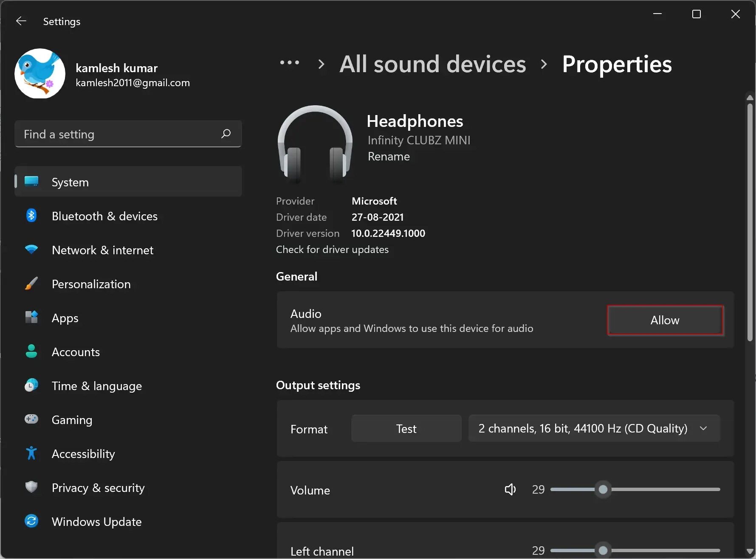Click the Test format button
This screenshot has width=756, height=559.
click(x=406, y=428)
